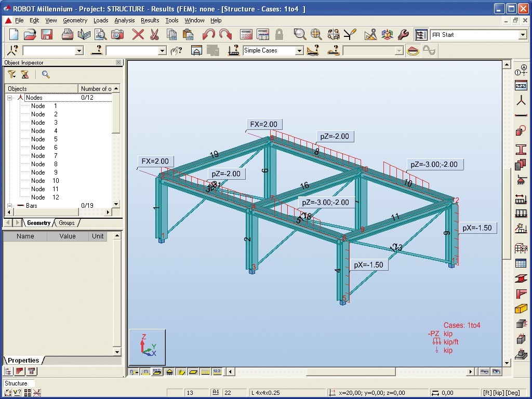The image size is (532, 399).
Task: Expand the Bars branch in Object Inspector
Action: (x=9, y=205)
